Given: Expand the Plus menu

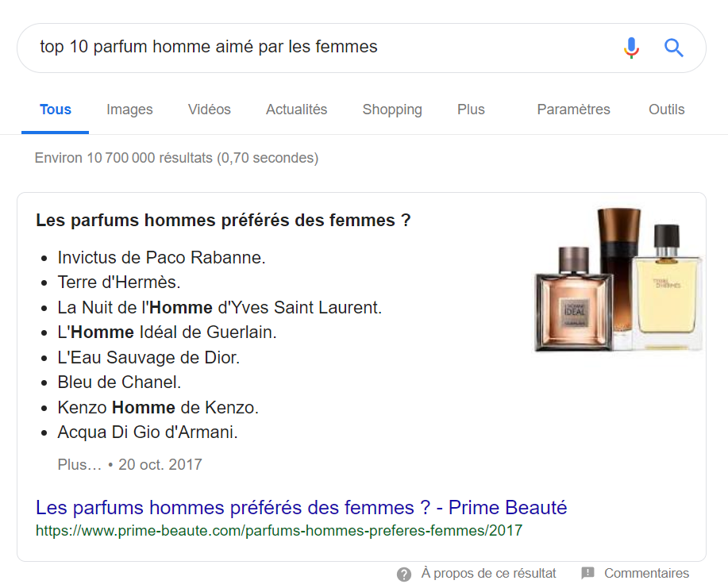Looking at the screenshot, I should click(471, 110).
